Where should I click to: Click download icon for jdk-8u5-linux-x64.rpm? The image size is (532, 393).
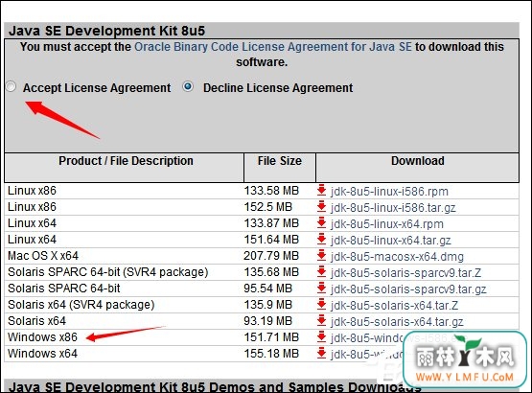[x=322, y=223]
